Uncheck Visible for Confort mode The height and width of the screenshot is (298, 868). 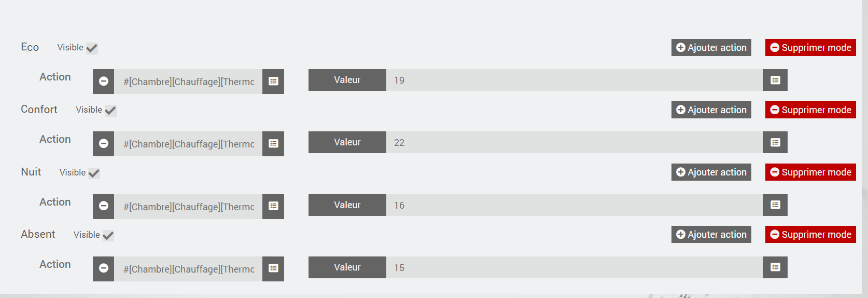coord(110,111)
